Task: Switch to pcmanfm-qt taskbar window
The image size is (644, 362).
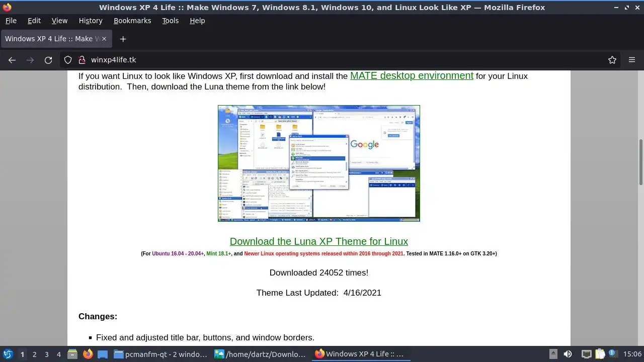Action: 161,354
